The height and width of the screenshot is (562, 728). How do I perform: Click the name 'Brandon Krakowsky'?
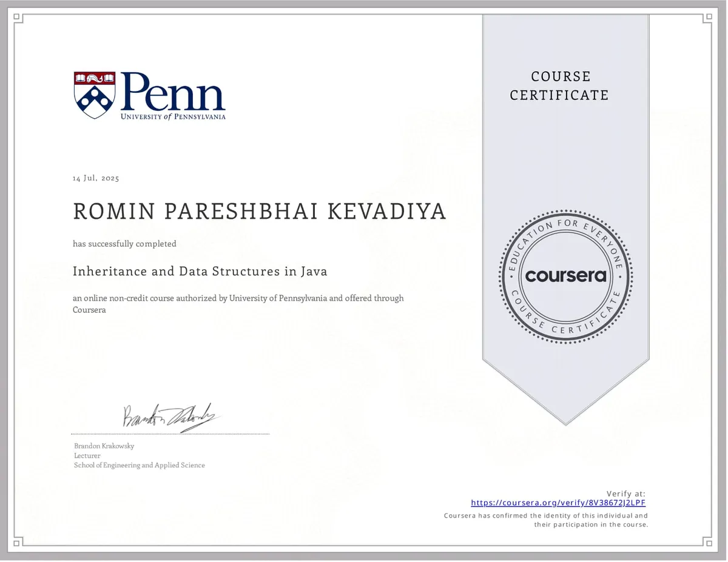point(104,446)
